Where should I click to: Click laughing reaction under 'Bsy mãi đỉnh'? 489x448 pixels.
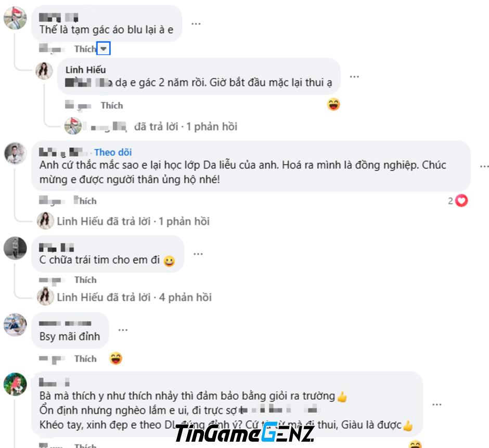115,358
